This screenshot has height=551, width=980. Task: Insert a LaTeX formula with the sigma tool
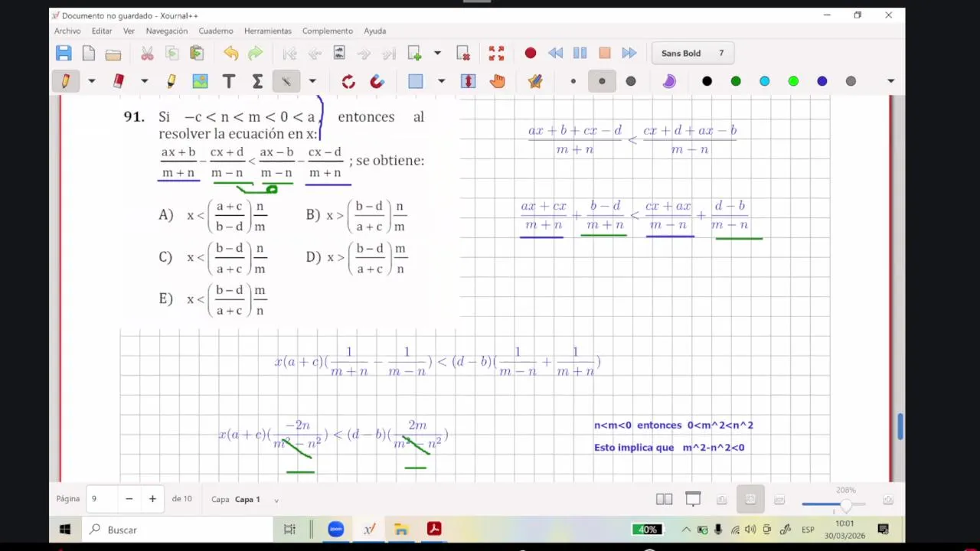pyautogui.click(x=257, y=81)
